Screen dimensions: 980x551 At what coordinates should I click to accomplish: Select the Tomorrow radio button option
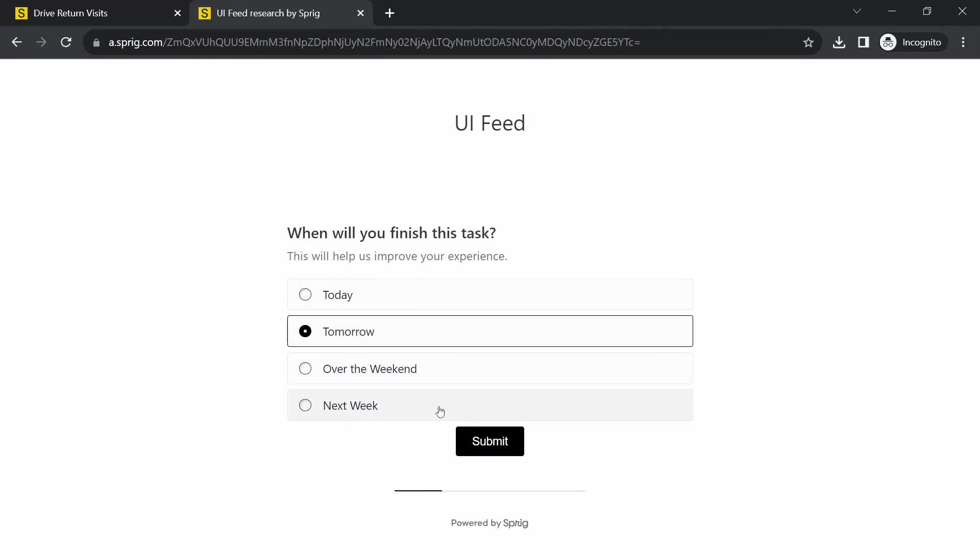click(x=306, y=331)
